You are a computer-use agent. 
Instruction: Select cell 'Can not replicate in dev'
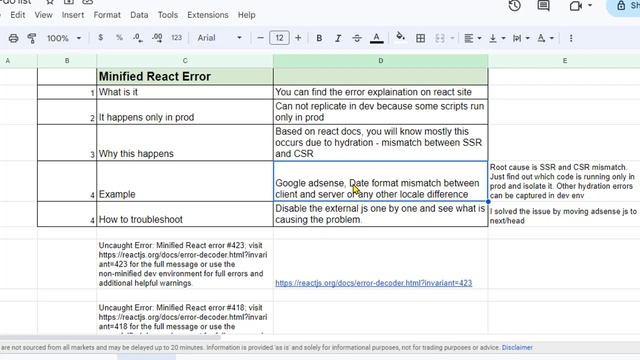click(x=380, y=112)
